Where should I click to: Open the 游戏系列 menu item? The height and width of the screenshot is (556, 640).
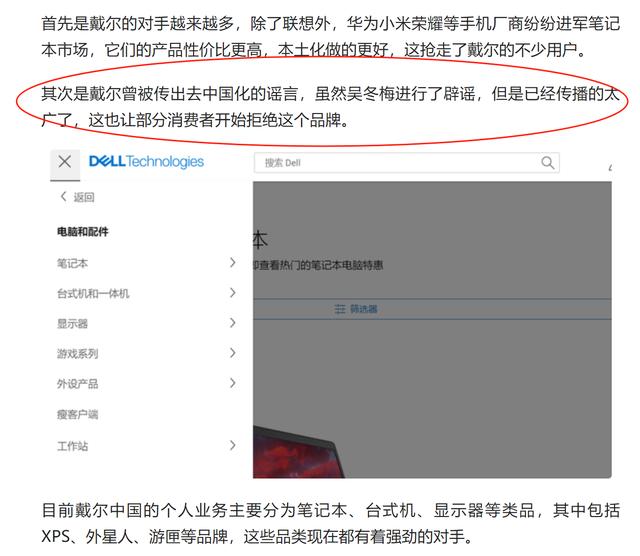pyautogui.click(x=78, y=354)
